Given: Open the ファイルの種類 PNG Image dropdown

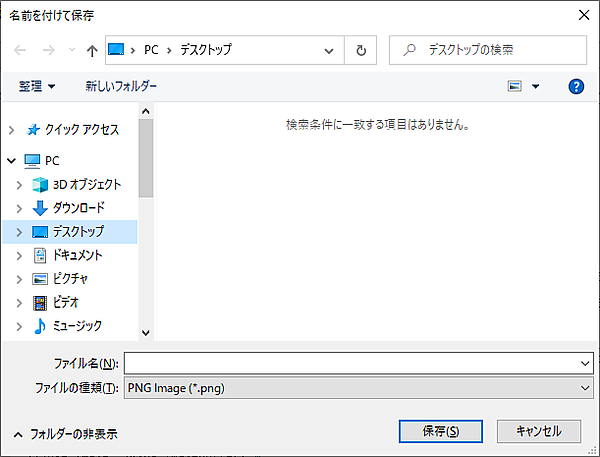Looking at the screenshot, I should [359, 388].
